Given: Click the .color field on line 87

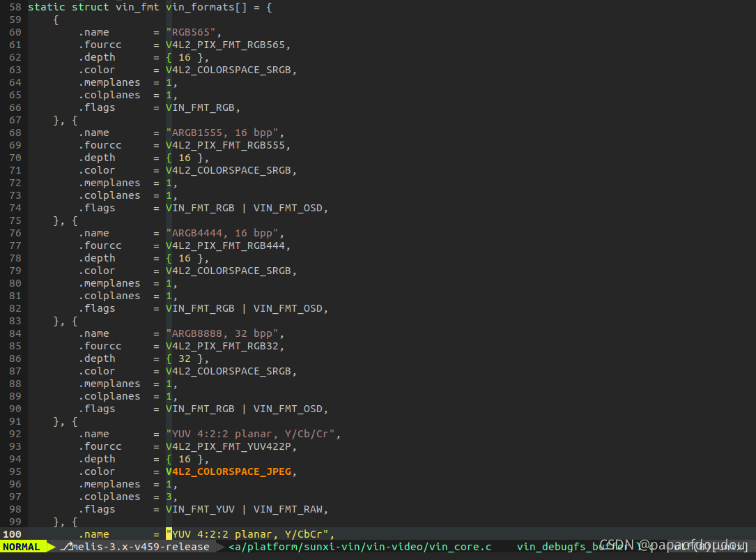Looking at the screenshot, I should (x=97, y=371).
